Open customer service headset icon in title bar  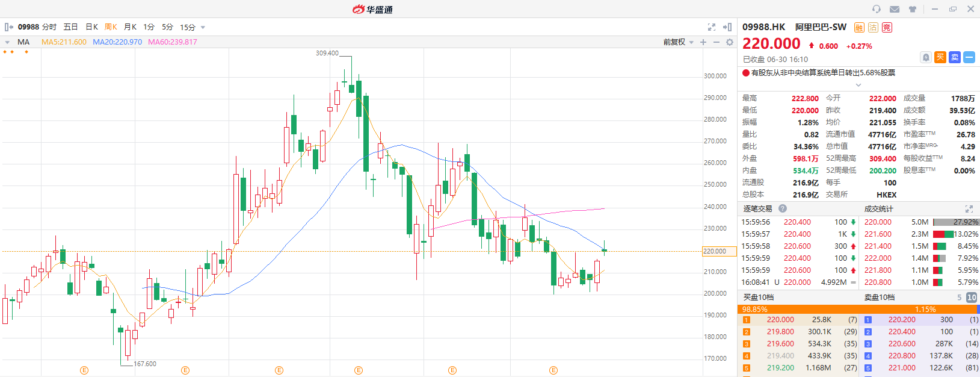[877, 9]
